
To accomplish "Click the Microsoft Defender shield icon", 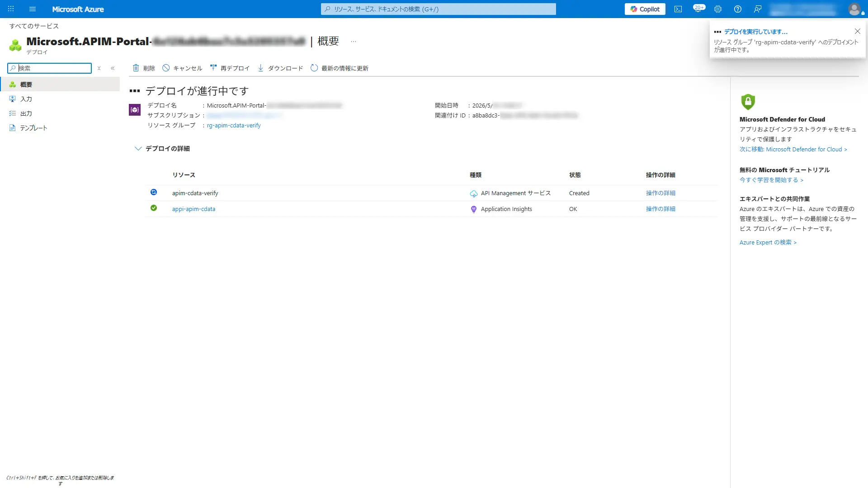I will (748, 102).
